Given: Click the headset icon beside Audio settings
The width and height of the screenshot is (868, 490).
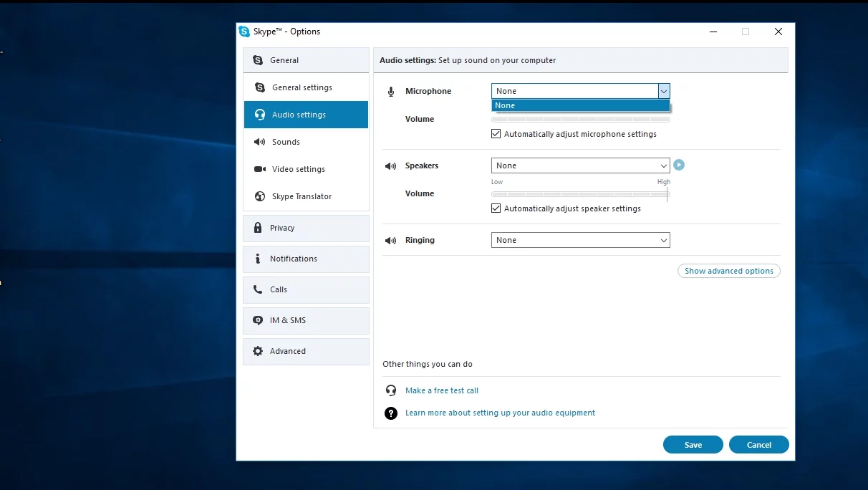Looking at the screenshot, I should click(259, 115).
